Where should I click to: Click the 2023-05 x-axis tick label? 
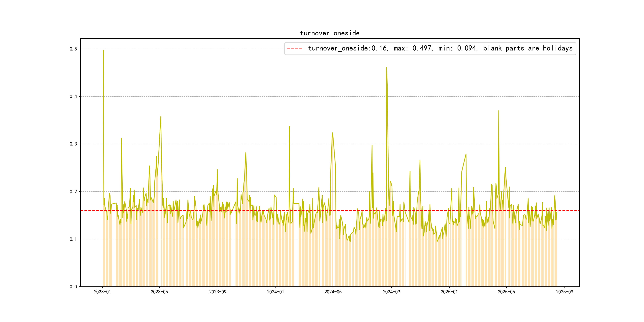coord(159,292)
